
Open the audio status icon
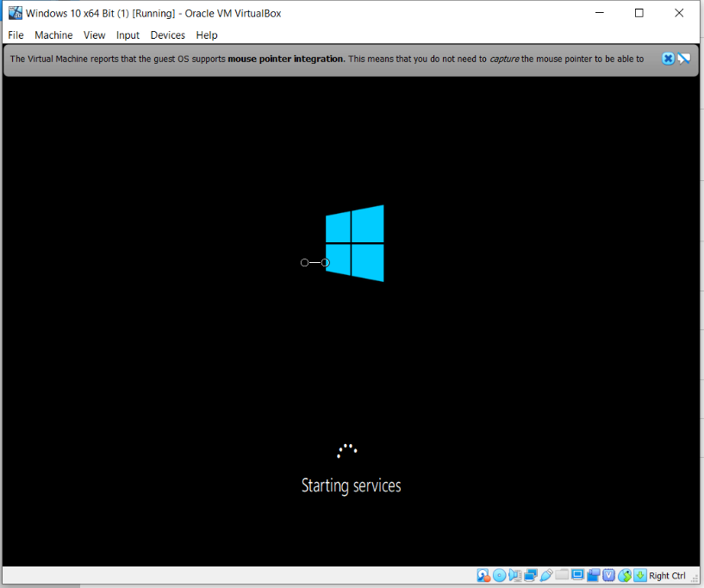point(514,575)
